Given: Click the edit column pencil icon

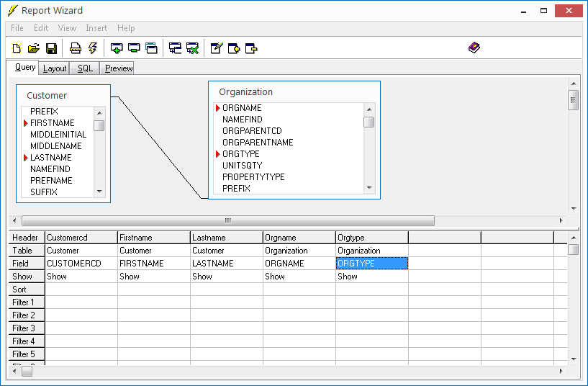Looking at the screenshot, I should pyautogui.click(x=217, y=48).
